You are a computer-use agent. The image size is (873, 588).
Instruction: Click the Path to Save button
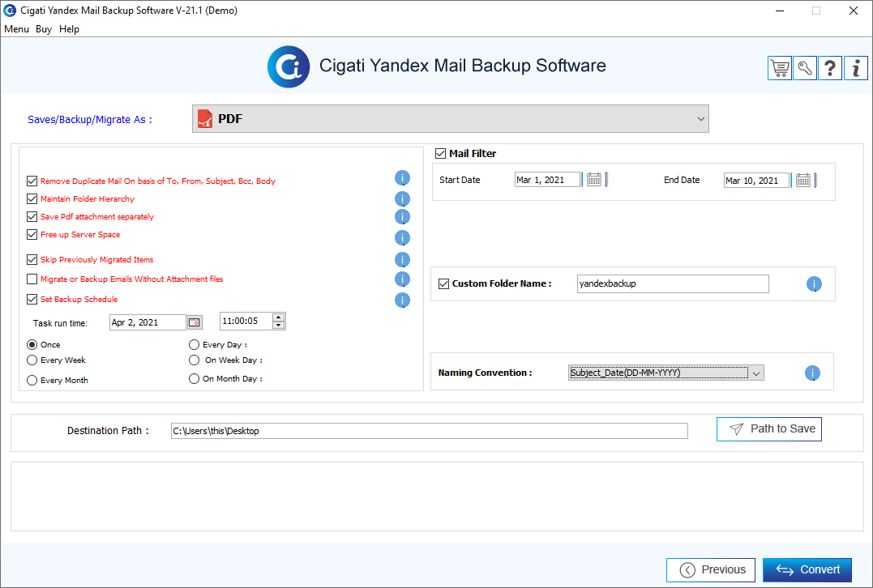click(x=769, y=429)
